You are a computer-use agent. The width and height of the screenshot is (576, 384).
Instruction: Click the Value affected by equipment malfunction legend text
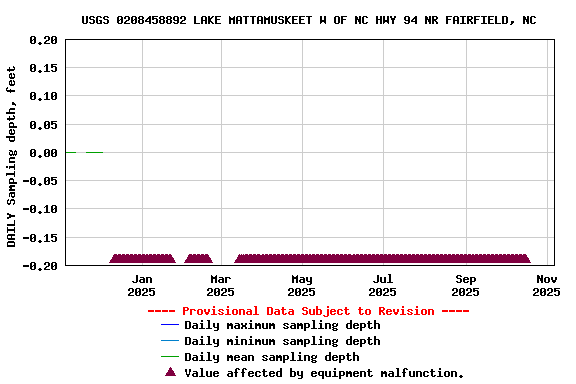324,373
